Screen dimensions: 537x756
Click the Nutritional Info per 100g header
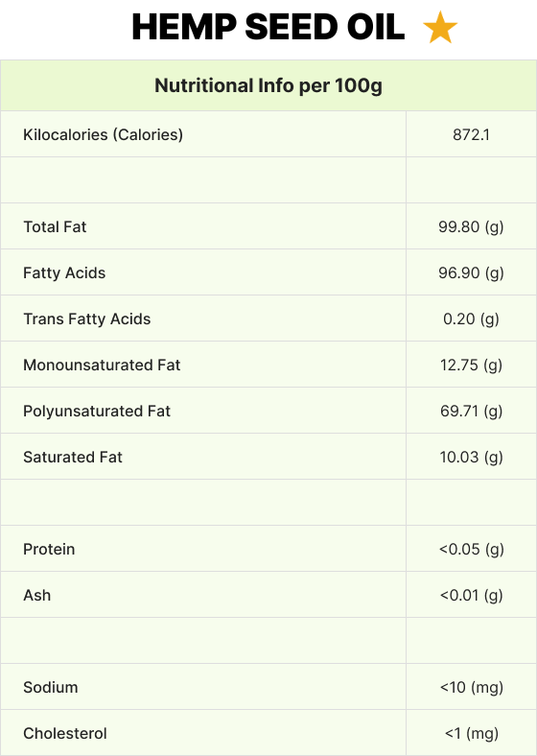click(x=268, y=85)
